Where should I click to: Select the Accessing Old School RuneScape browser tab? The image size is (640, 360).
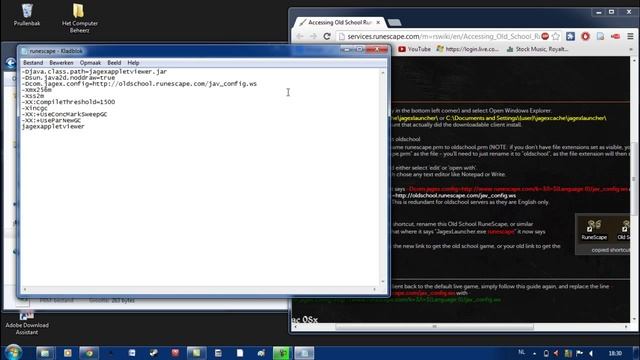[x=339, y=22]
